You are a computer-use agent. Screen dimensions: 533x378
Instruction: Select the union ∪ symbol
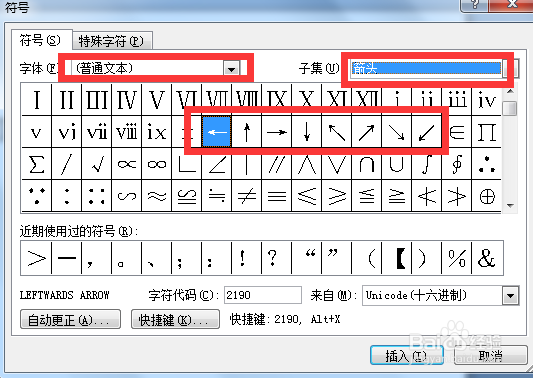[396, 164]
